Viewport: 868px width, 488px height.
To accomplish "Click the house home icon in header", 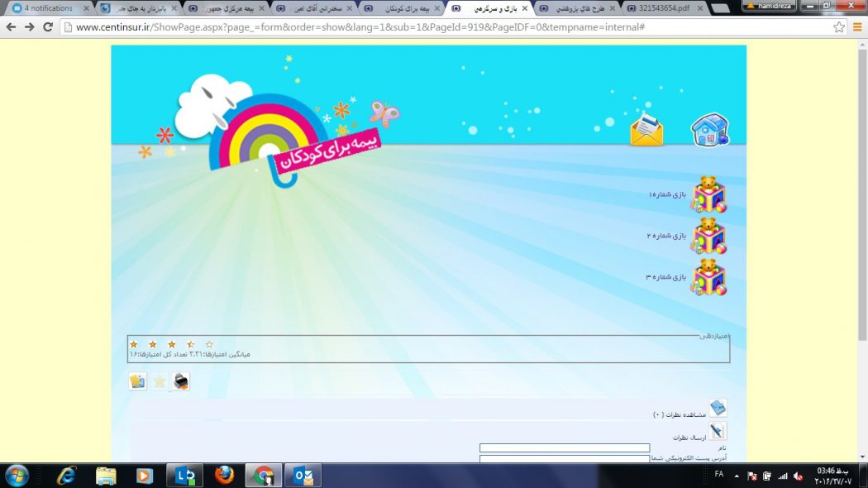I will click(709, 131).
